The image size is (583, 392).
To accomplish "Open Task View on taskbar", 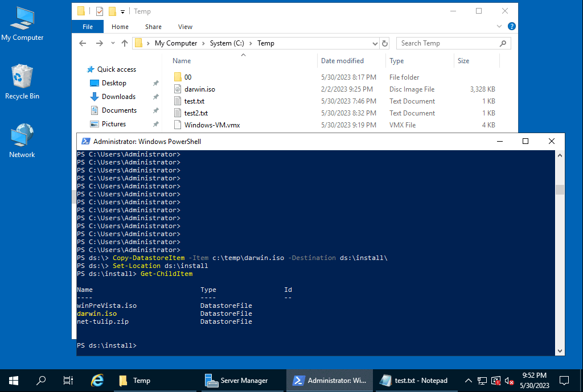I will point(68,381).
